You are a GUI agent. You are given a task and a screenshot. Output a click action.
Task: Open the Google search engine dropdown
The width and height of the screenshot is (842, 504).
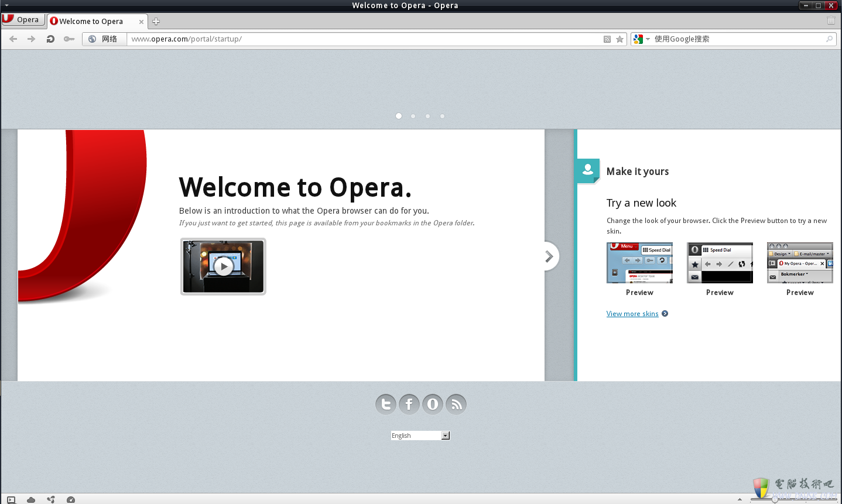pos(642,39)
